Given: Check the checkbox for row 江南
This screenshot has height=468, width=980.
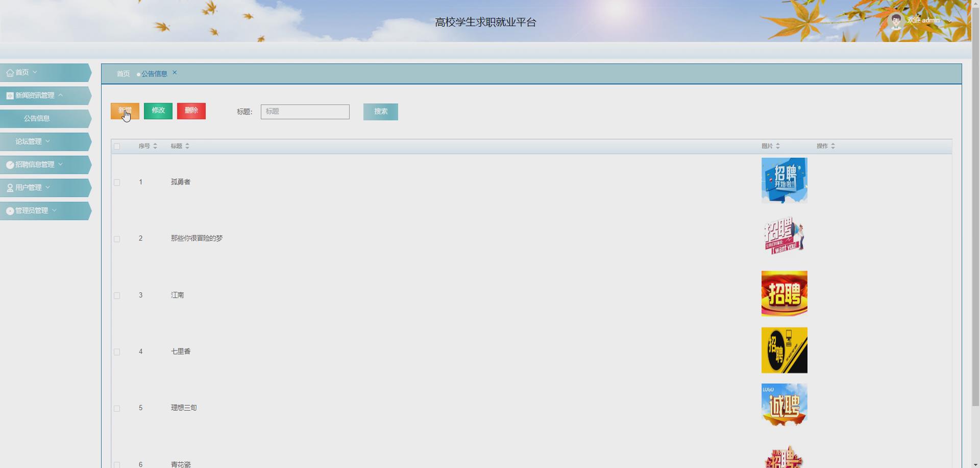Looking at the screenshot, I should coord(117,295).
